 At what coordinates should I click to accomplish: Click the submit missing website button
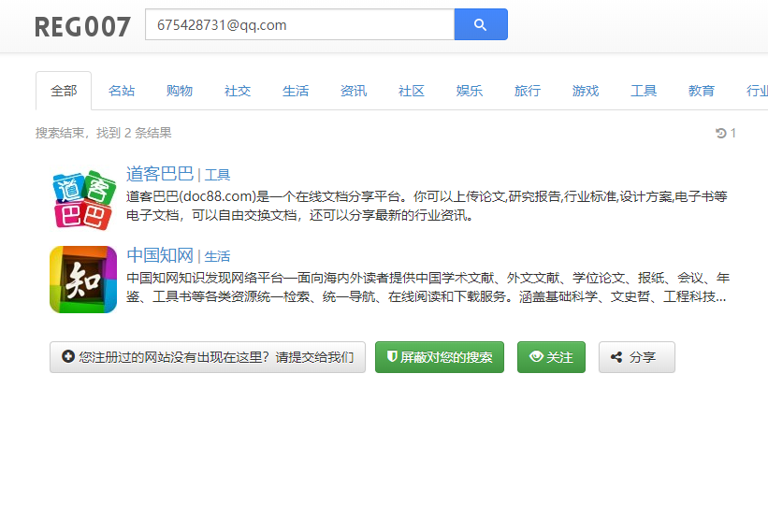click(x=208, y=357)
